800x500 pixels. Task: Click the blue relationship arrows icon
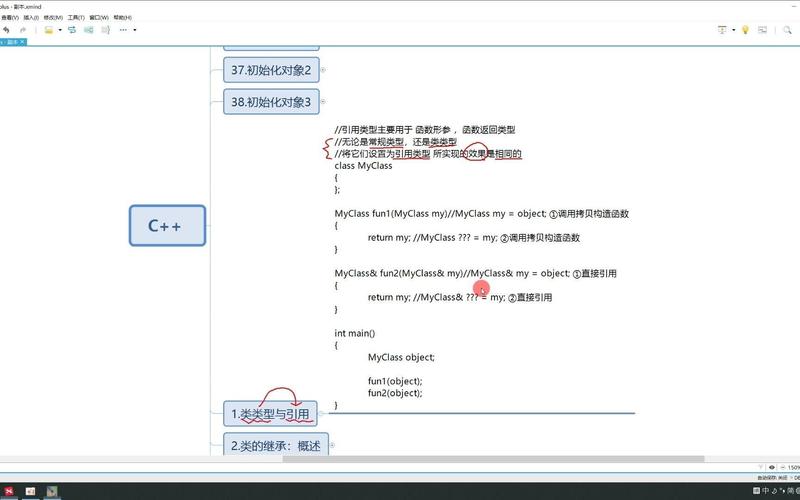point(72,30)
